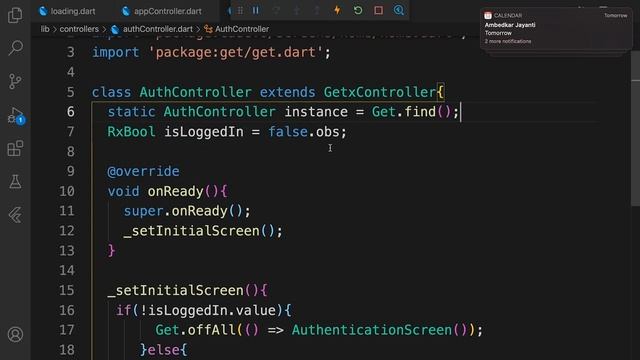The height and width of the screenshot is (360, 640).
Task: Click the debug toolbar drag handle
Action: (x=240, y=10)
